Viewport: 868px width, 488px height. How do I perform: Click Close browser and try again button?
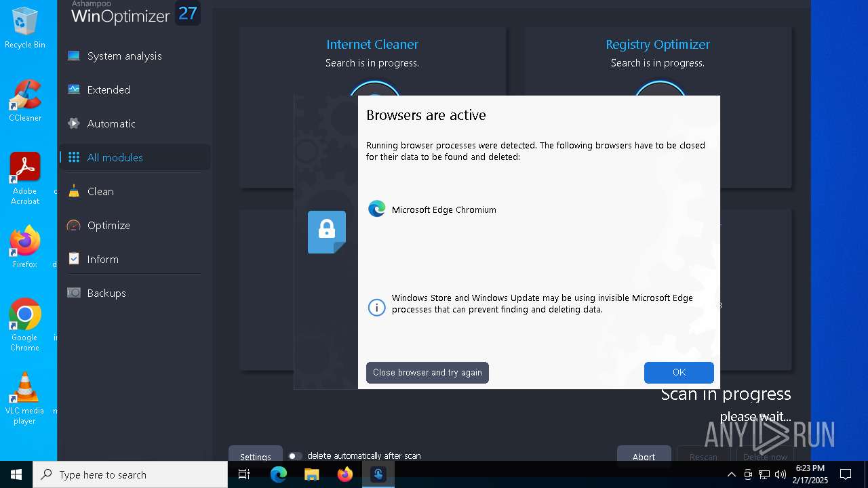(x=427, y=372)
